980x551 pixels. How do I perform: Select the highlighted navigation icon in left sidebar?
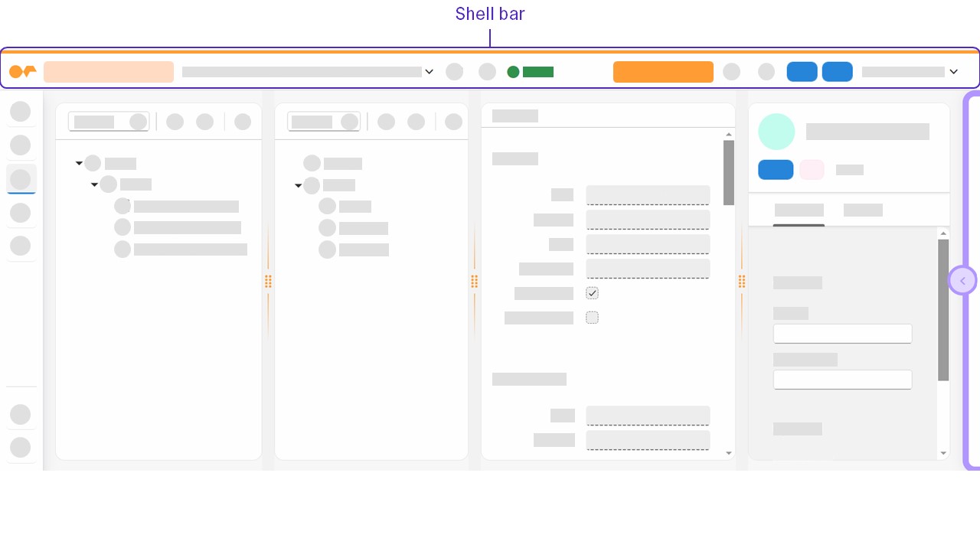tap(21, 179)
